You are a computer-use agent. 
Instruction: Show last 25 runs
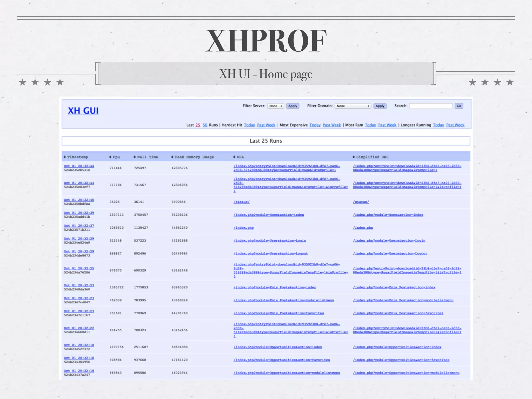[198, 125]
